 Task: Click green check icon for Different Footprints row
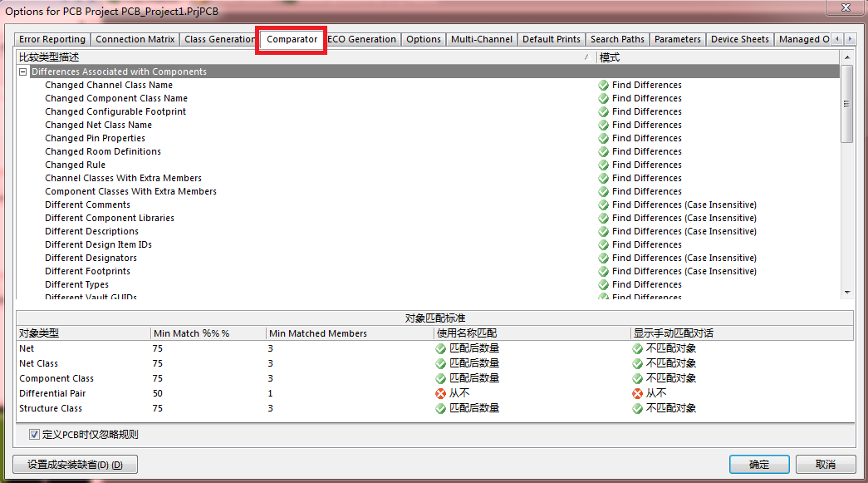click(603, 271)
